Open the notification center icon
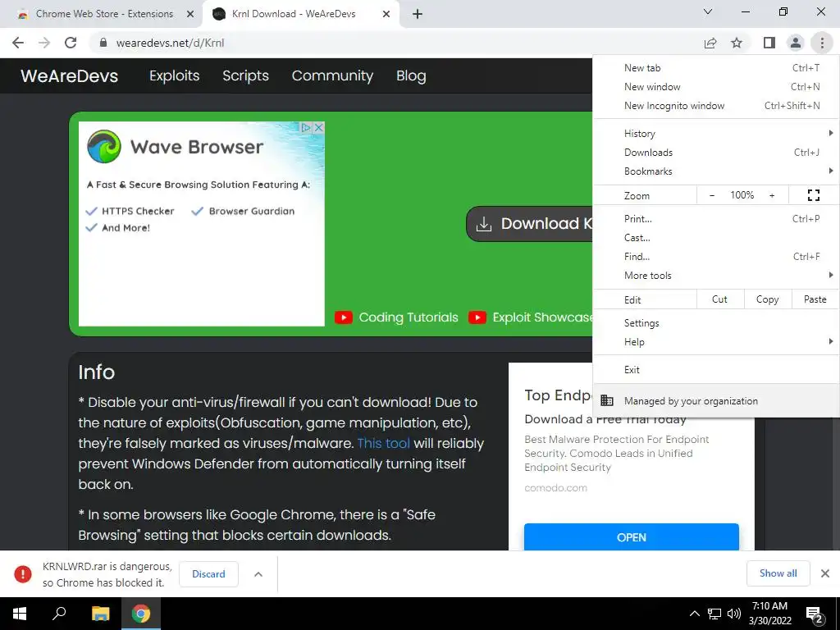The height and width of the screenshot is (630, 840). (x=814, y=614)
